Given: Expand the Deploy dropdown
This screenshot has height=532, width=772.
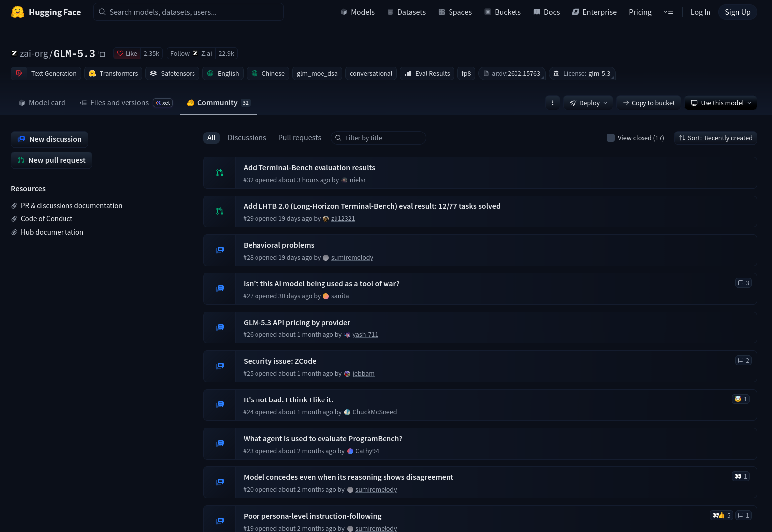Looking at the screenshot, I should click(588, 103).
